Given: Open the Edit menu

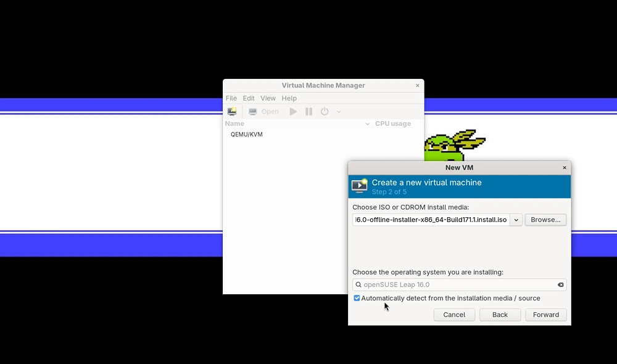Looking at the screenshot, I should coord(248,98).
